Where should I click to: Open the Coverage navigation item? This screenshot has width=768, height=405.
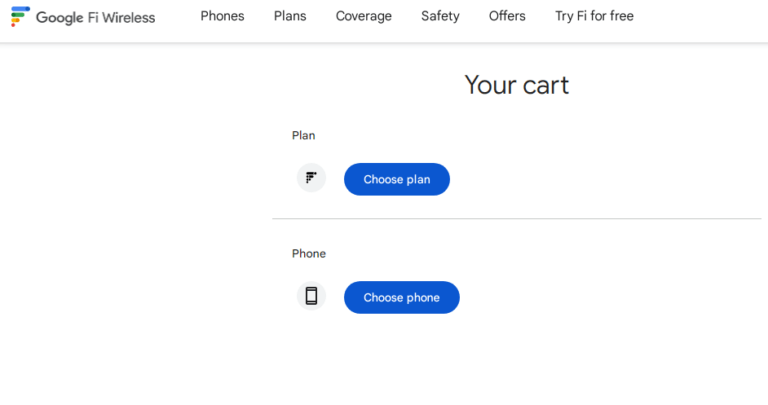click(364, 16)
